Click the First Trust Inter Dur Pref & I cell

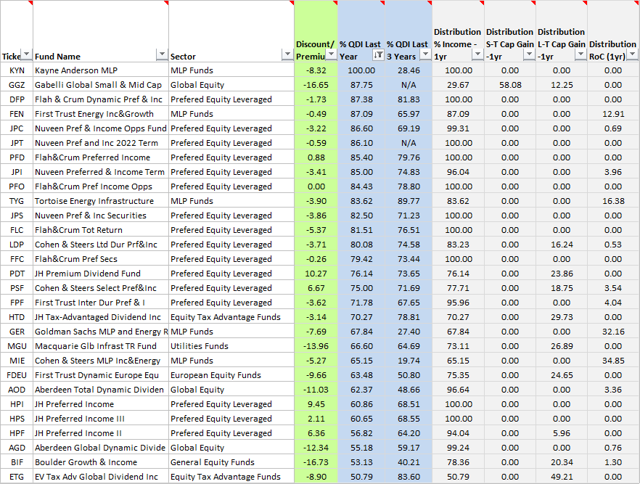coord(101,302)
